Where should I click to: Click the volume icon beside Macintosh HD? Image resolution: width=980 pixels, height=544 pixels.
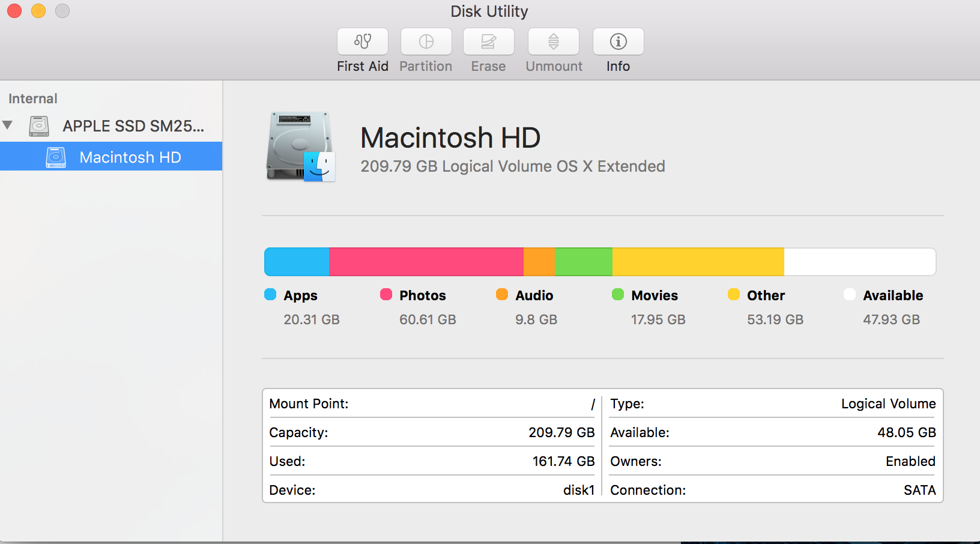(56, 157)
